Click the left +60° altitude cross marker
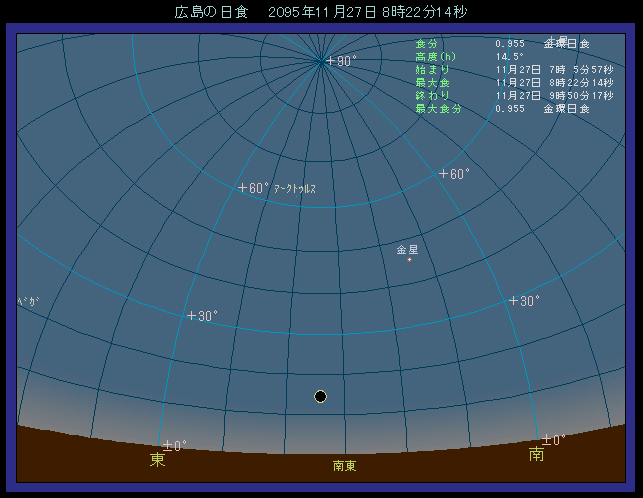643x498 pixels. point(242,187)
